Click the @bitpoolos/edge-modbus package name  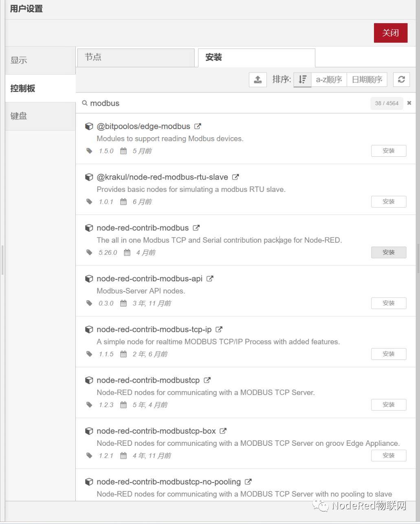click(143, 126)
